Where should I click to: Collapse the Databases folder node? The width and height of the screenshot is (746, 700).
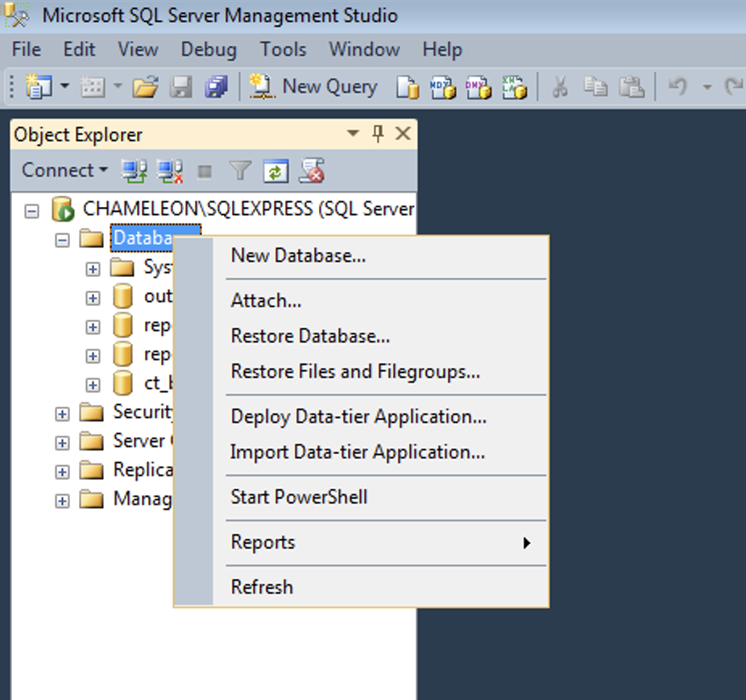(62, 240)
